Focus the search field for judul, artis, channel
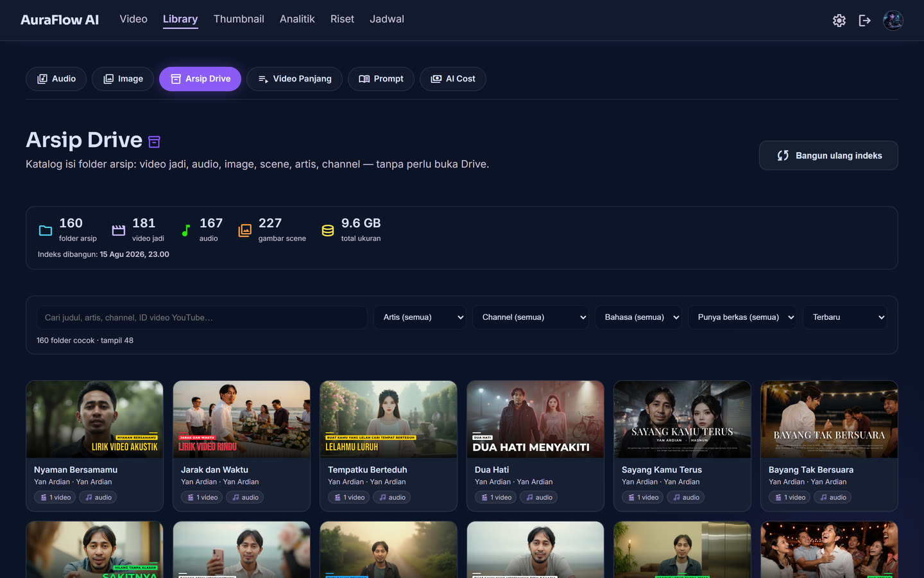This screenshot has height=578, width=924. coord(202,317)
